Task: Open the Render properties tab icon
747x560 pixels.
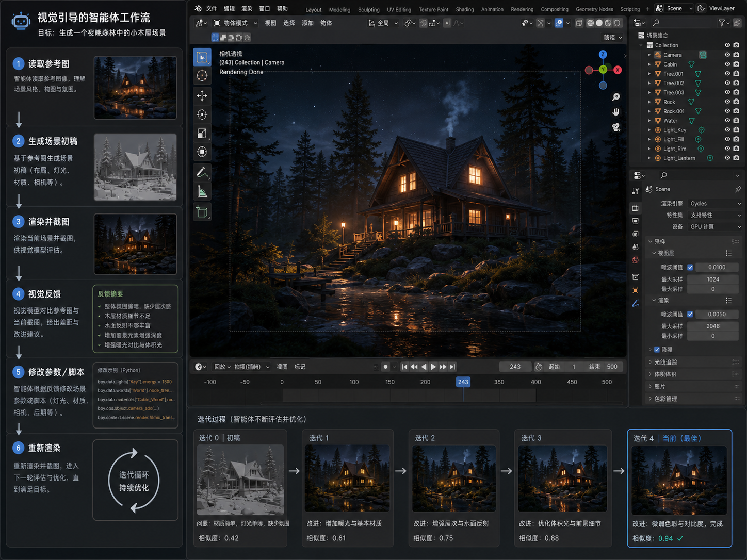Action: (x=636, y=208)
